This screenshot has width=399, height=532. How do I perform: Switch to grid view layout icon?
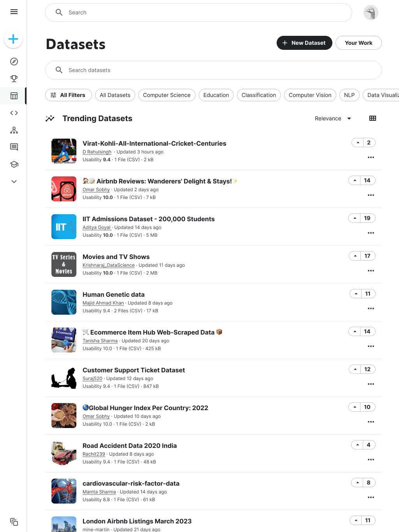(373, 118)
